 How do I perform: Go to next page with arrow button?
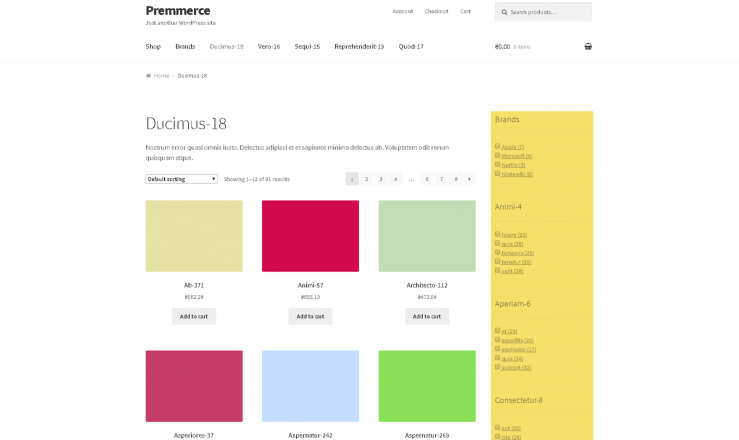tap(469, 179)
